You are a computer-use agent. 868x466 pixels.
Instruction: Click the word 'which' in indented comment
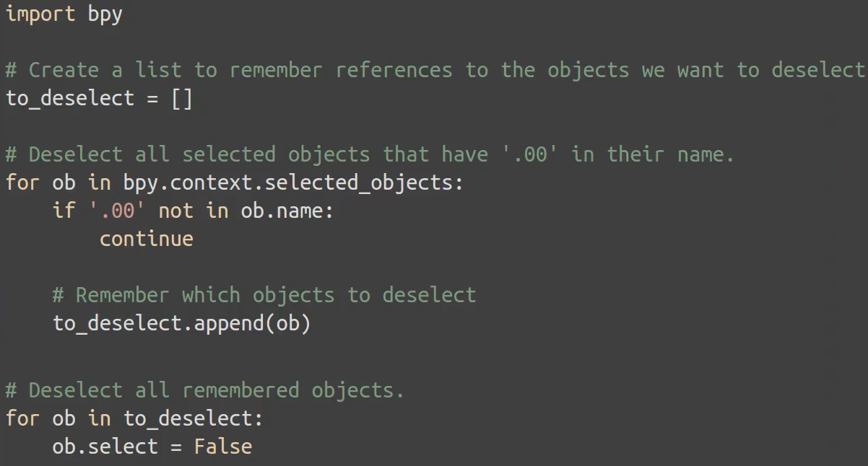tap(211, 295)
